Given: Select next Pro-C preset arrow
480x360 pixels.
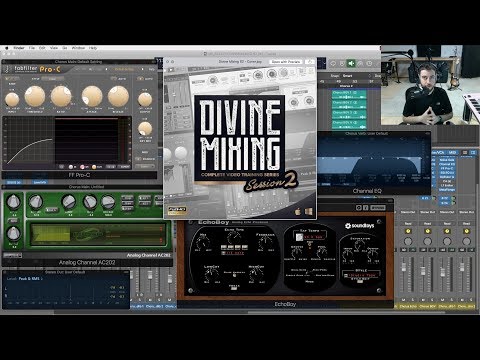Looking at the screenshot, I should coord(143,69).
